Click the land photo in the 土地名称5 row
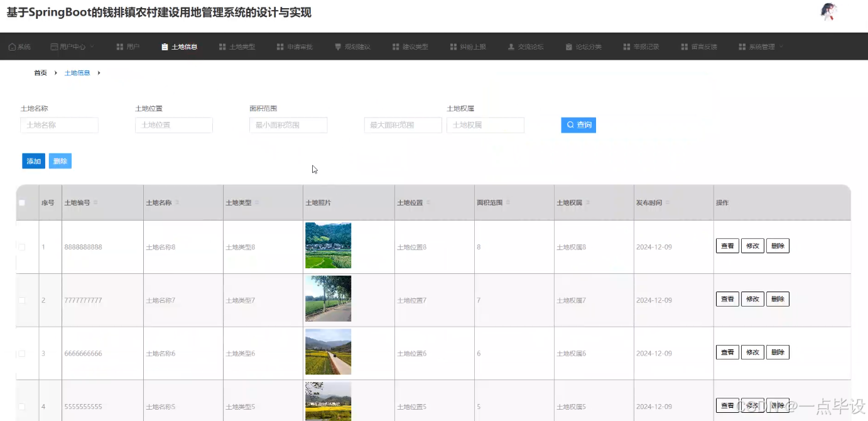The height and width of the screenshot is (421, 868). (328, 402)
